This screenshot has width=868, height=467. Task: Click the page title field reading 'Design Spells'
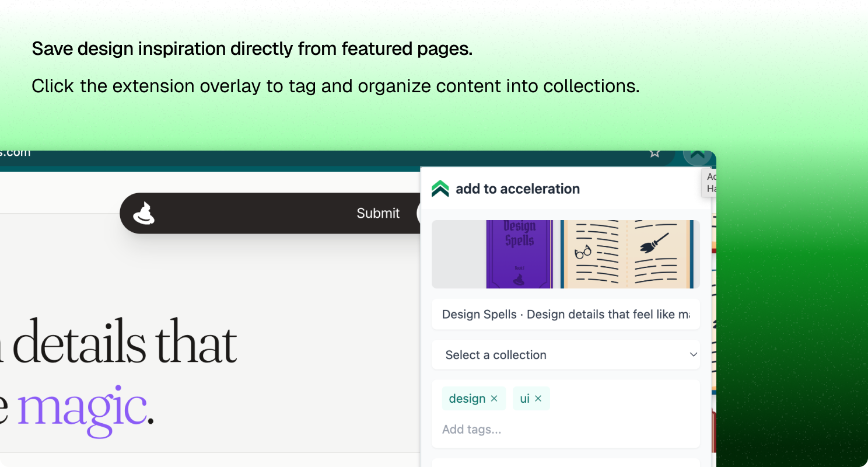565,314
